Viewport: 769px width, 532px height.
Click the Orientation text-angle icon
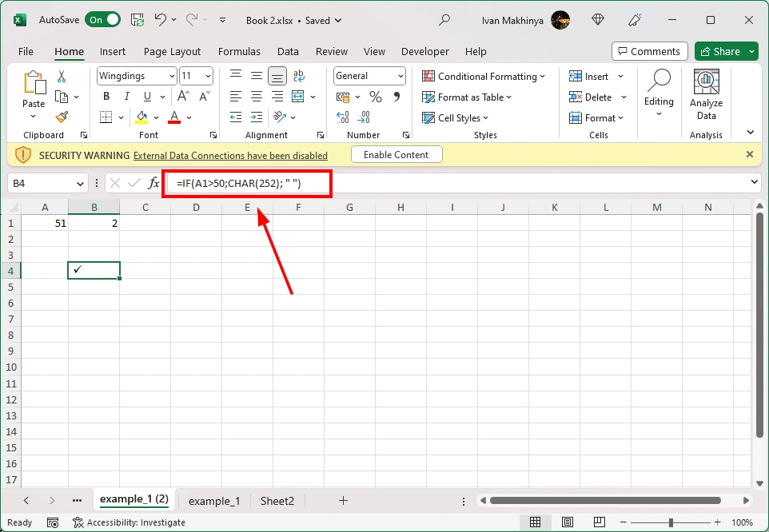click(x=280, y=117)
